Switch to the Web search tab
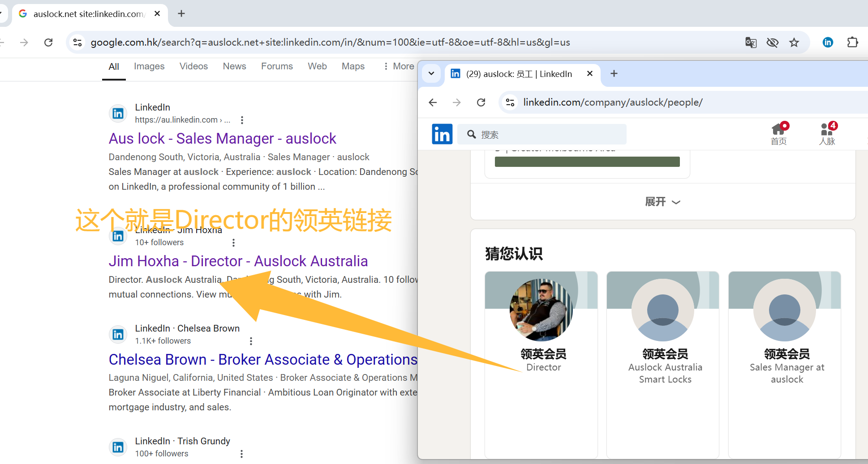 [x=317, y=66]
